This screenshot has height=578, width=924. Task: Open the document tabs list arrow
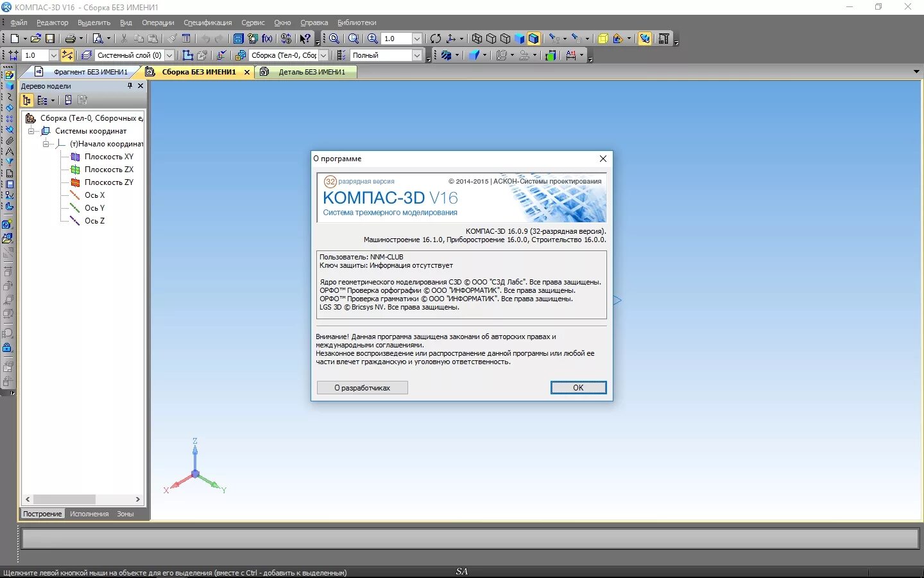tap(916, 72)
